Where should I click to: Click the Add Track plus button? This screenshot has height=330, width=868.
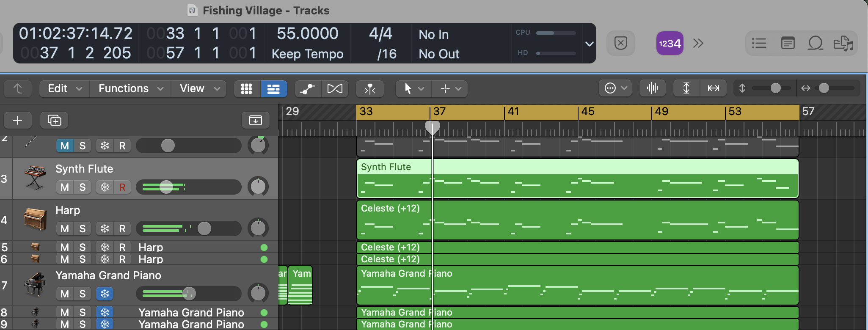coord(17,121)
